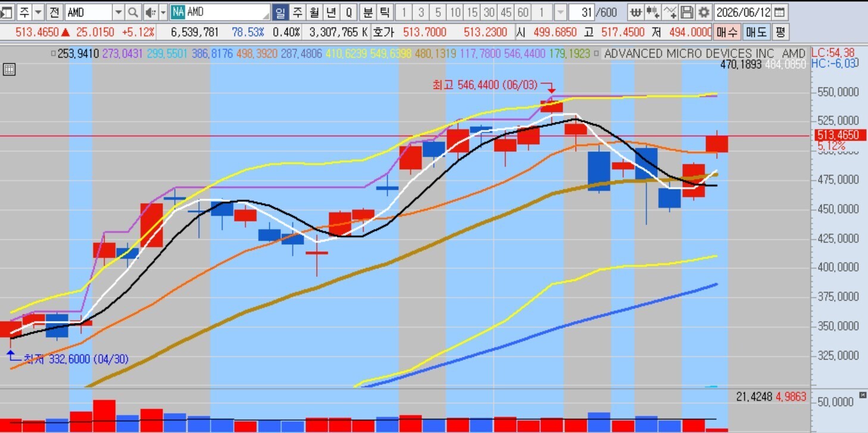The height and width of the screenshot is (433, 868).
Task: Select the 30 minute interval tab
Action: (x=489, y=12)
